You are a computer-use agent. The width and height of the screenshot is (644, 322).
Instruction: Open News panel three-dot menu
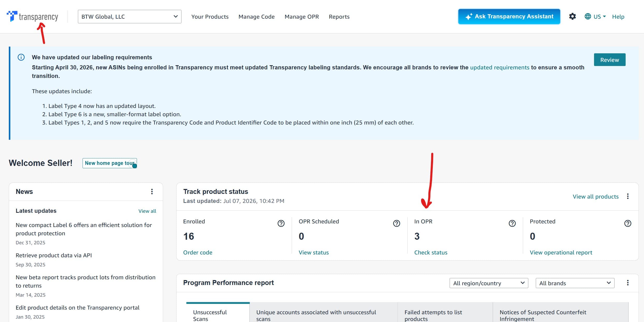pyautogui.click(x=152, y=192)
